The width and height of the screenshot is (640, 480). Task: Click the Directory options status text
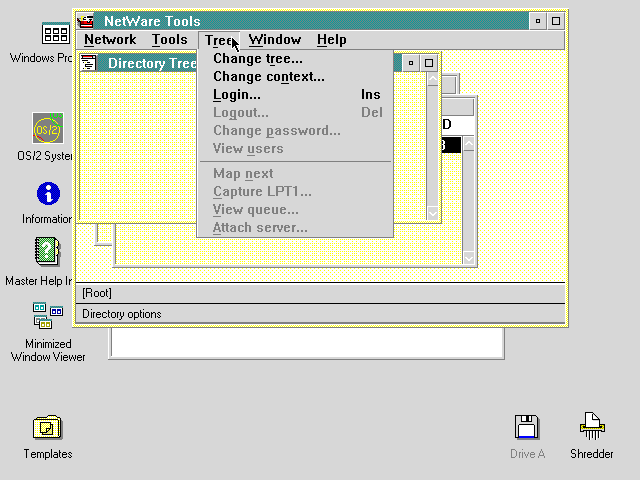point(122,314)
